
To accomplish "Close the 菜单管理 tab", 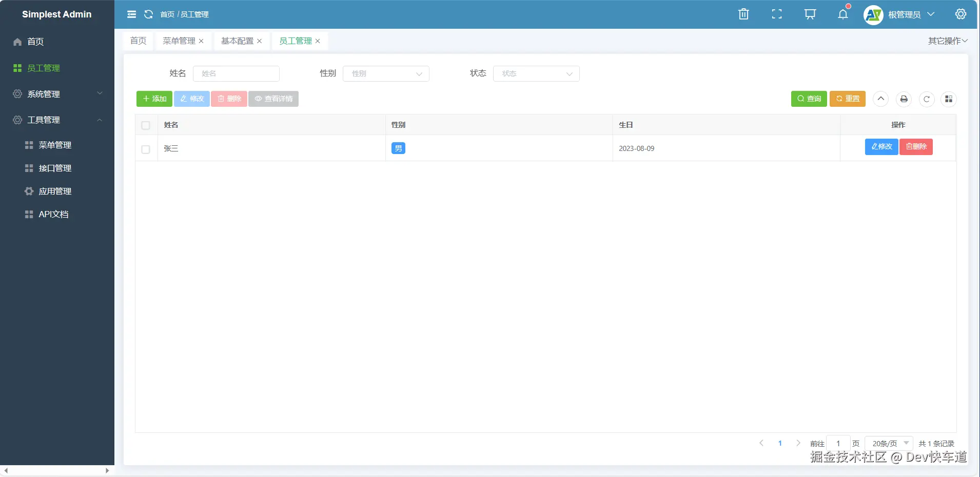I will 201,41.
